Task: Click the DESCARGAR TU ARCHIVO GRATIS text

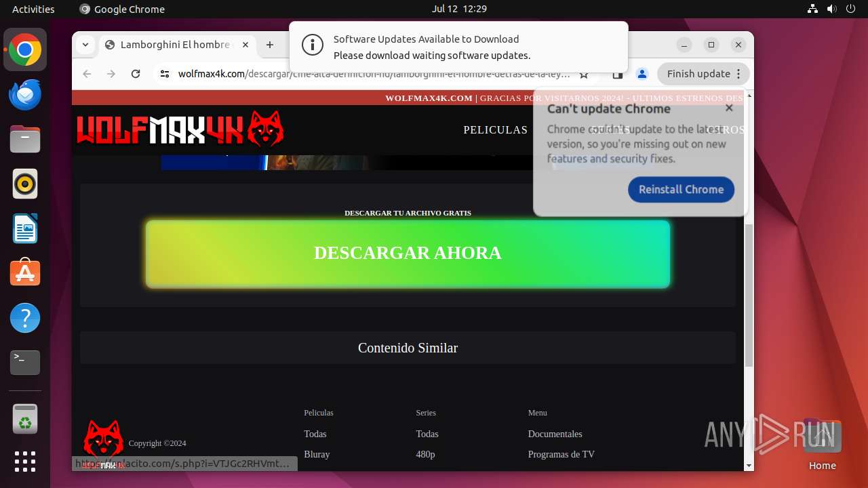Action: point(408,213)
